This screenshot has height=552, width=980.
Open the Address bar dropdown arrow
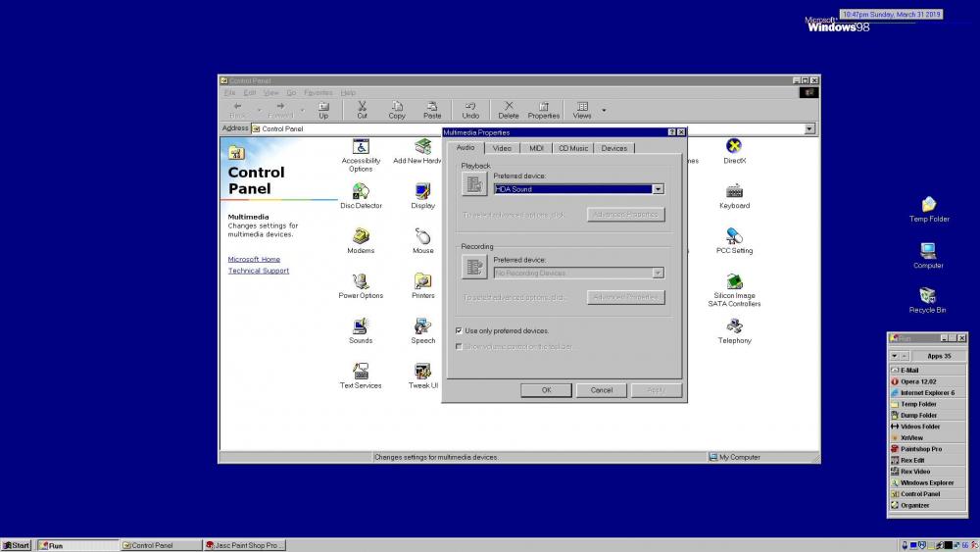(x=809, y=128)
